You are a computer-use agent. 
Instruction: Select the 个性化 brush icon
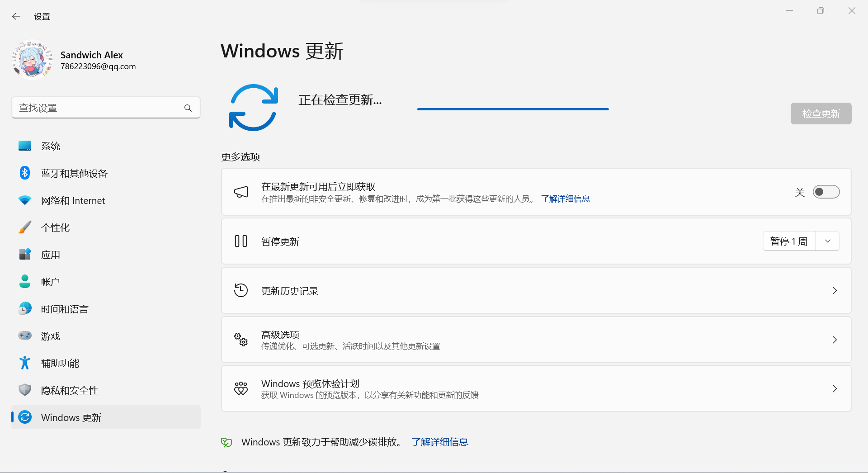click(25, 227)
